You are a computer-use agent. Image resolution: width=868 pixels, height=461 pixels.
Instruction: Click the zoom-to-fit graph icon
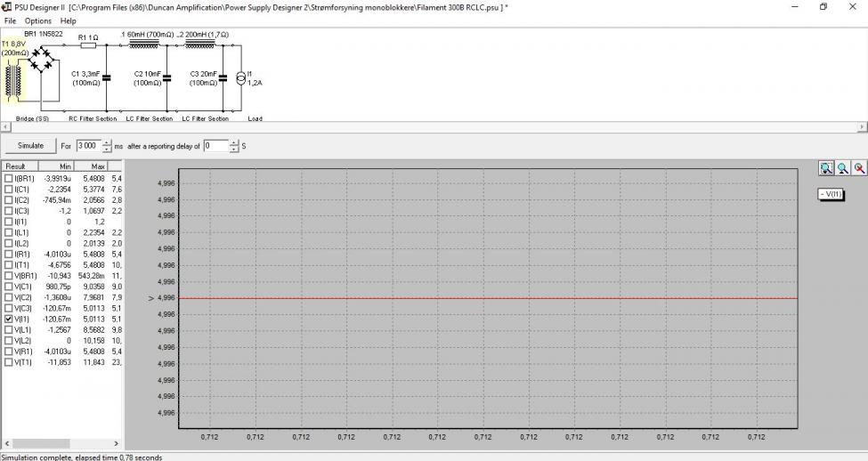(826, 168)
